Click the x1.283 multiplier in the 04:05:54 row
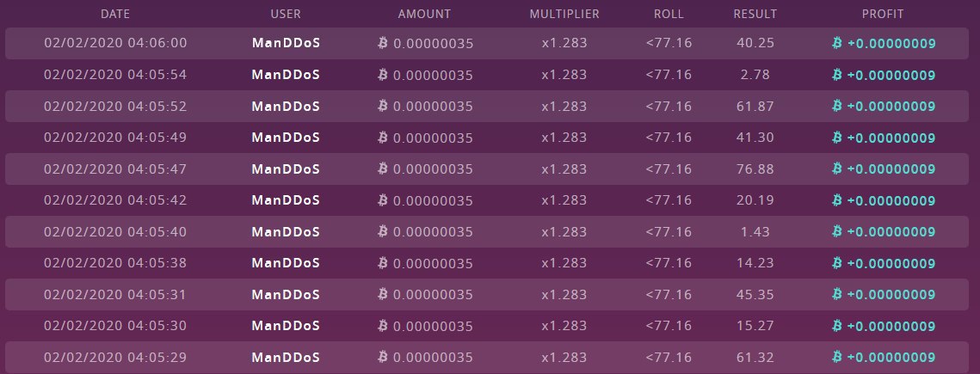The image size is (980, 374). [x=564, y=75]
